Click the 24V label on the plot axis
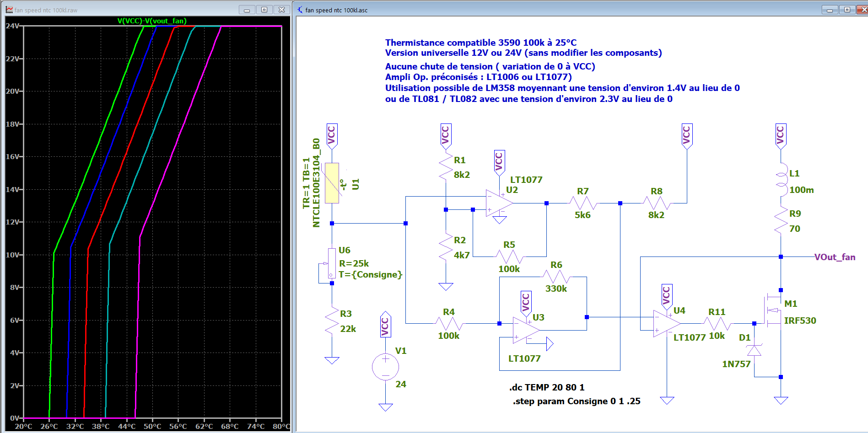 point(12,26)
